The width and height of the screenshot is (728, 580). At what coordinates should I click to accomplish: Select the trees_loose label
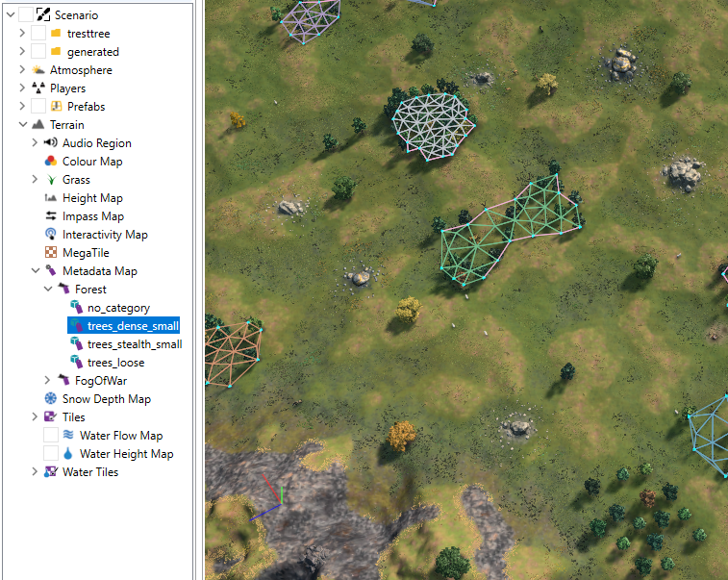pyautogui.click(x=115, y=363)
